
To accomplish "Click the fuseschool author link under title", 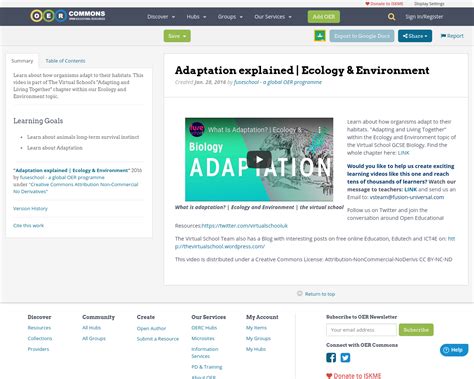I will (x=277, y=82).
